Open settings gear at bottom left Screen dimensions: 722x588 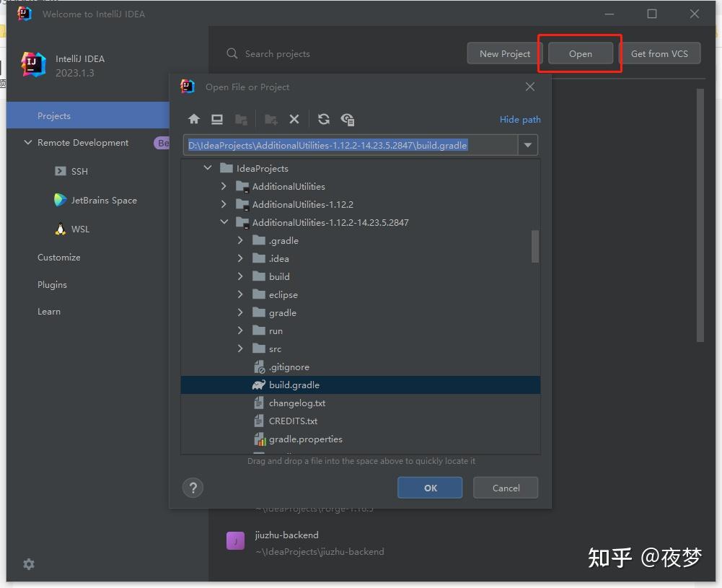coord(29,564)
